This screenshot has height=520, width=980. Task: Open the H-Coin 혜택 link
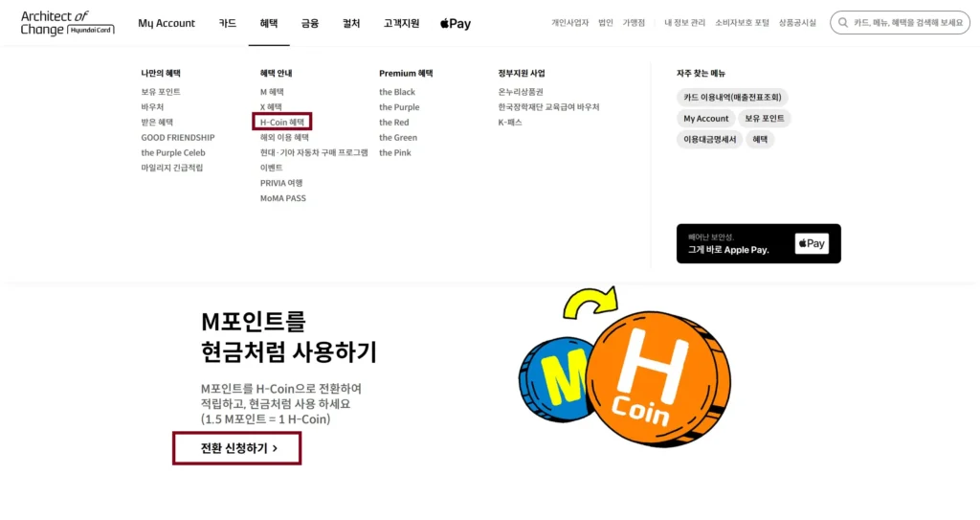coord(282,122)
